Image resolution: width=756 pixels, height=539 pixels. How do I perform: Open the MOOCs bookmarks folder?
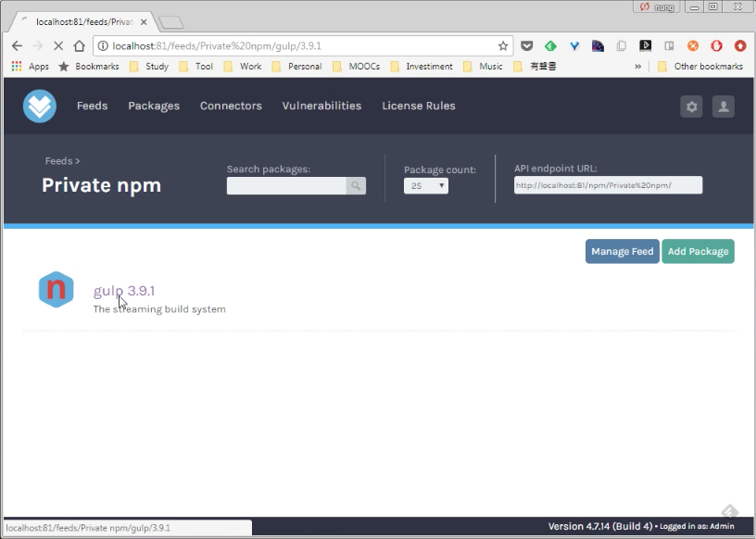coord(357,66)
